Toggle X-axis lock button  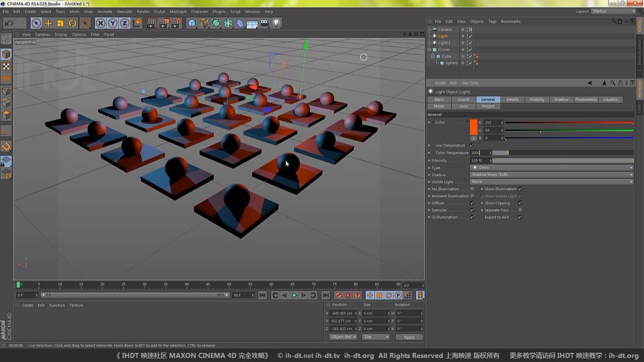[101, 23]
